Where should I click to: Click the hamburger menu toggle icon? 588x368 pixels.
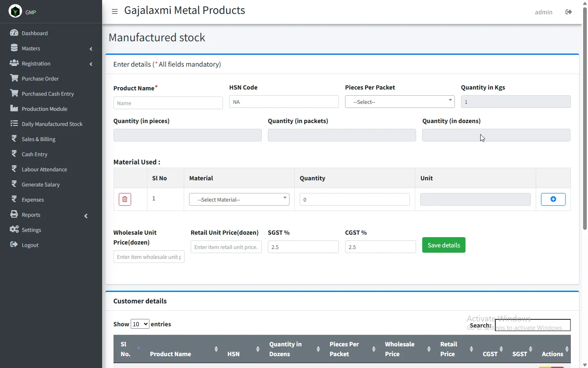(115, 11)
